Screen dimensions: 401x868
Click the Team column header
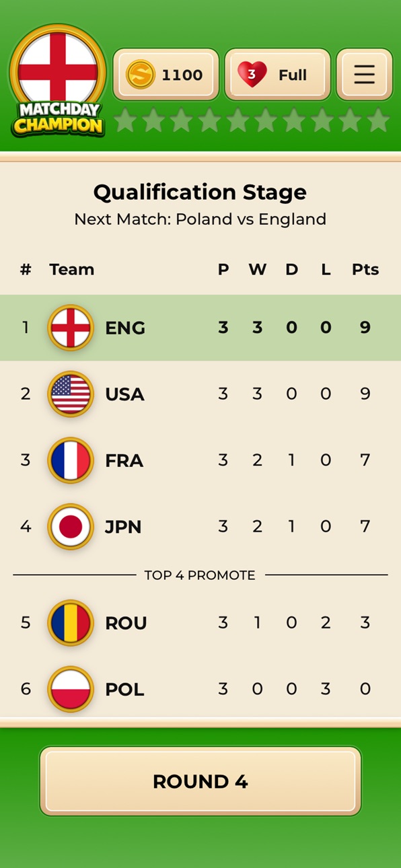click(x=71, y=270)
